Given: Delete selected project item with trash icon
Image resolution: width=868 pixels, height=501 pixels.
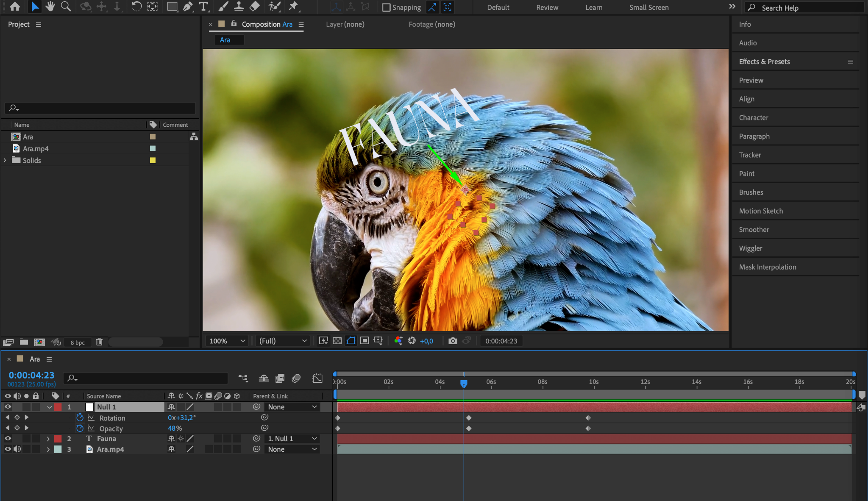Looking at the screenshot, I should click(x=99, y=342).
